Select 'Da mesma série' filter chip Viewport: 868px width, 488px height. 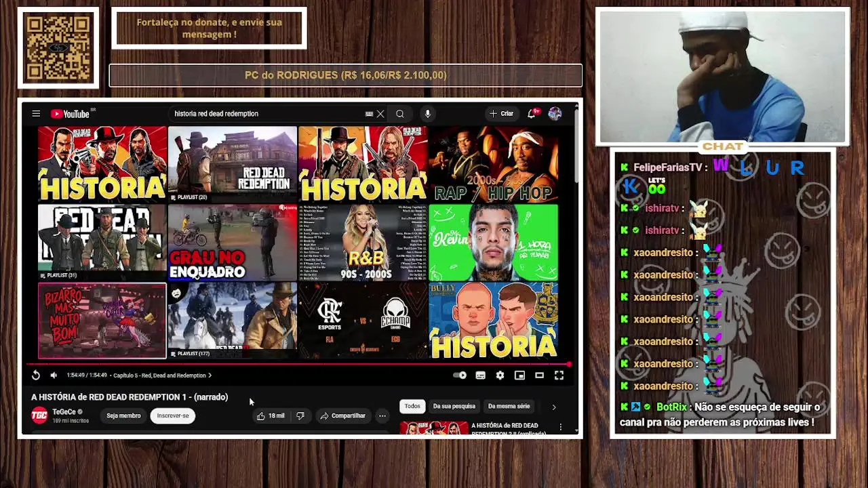coord(509,406)
